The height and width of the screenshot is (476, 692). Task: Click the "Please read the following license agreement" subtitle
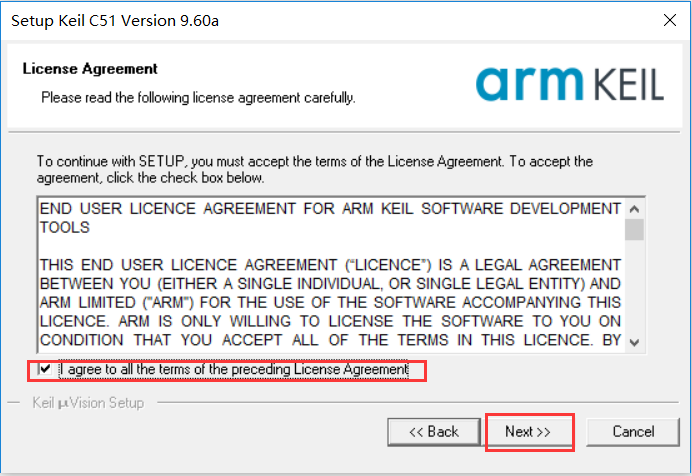tap(197, 98)
